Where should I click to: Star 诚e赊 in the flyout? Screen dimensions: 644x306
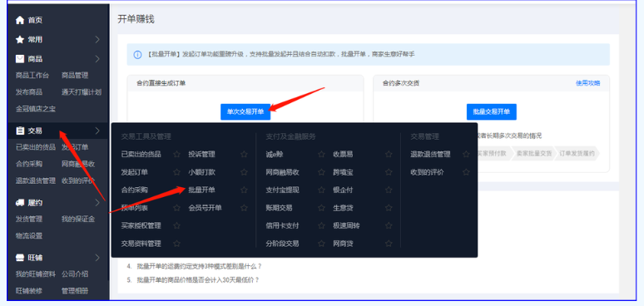(322, 154)
